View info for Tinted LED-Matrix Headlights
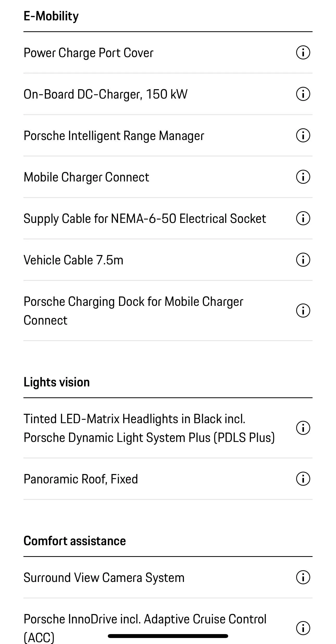336x644 pixels. click(303, 428)
